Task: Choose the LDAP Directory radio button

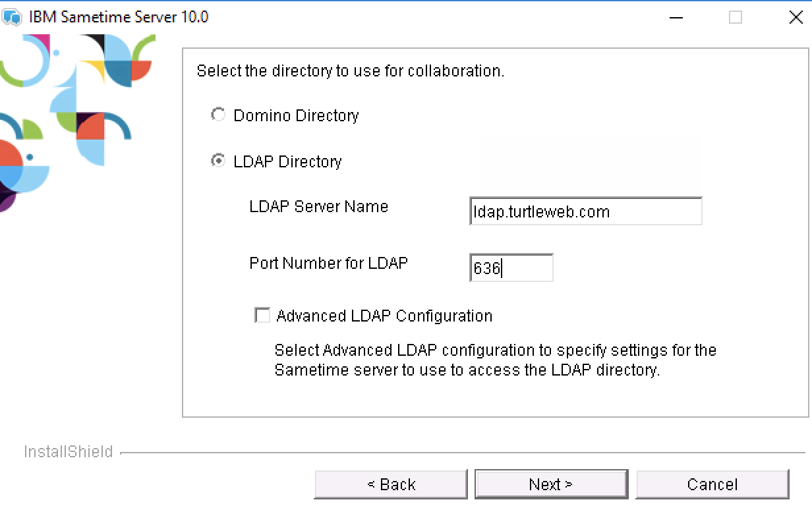Action: (217, 161)
